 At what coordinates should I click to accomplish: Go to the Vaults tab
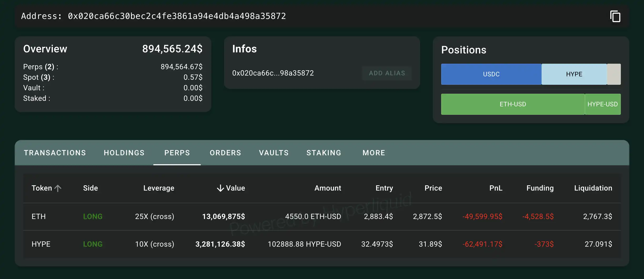pyautogui.click(x=274, y=153)
